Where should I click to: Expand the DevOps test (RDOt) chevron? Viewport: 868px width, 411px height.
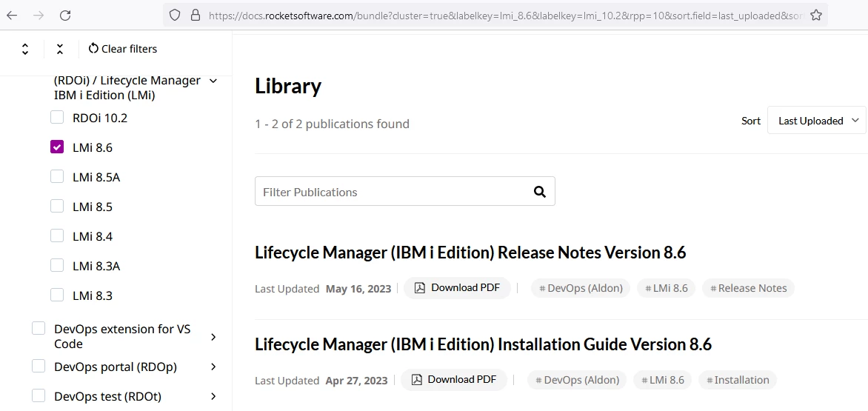point(213,396)
